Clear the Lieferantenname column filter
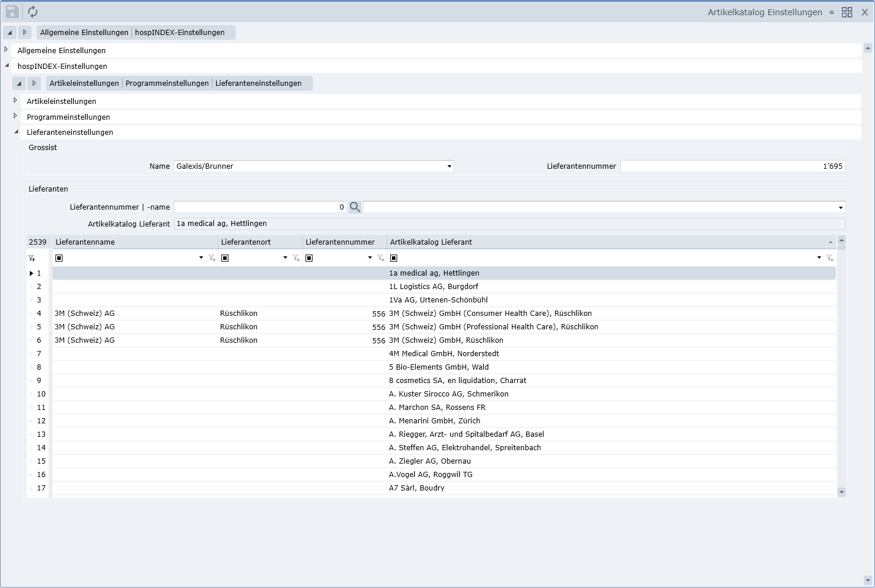The height and width of the screenshot is (588, 875). coord(212,258)
